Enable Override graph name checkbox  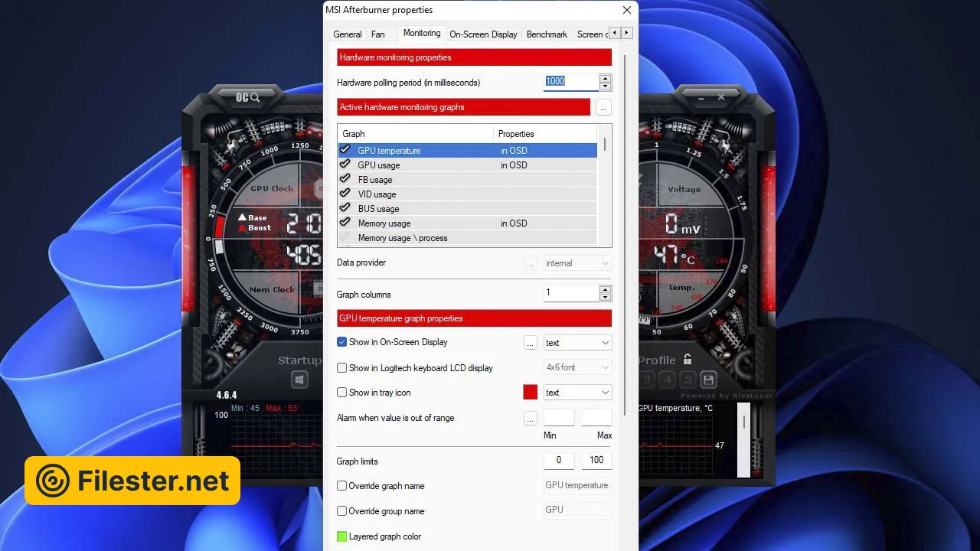tap(342, 486)
